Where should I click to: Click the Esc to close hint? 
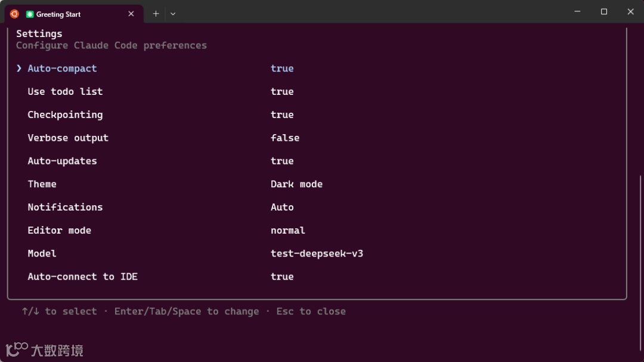pyautogui.click(x=311, y=311)
